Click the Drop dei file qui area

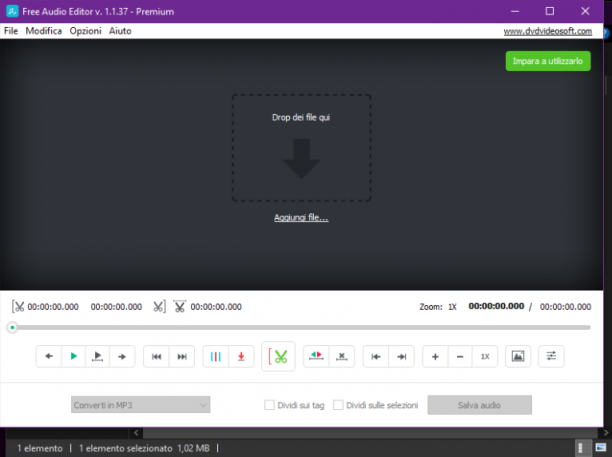point(301,148)
